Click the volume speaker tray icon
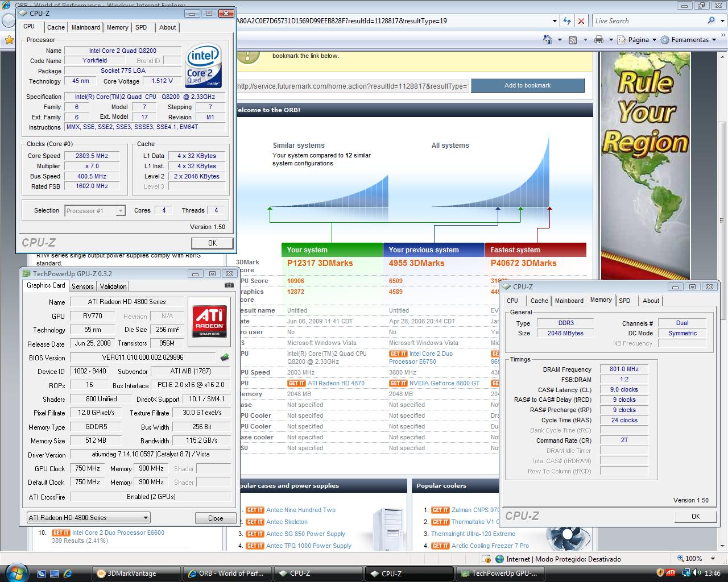This screenshot has height=582, width=728. [x=697, y=573]
